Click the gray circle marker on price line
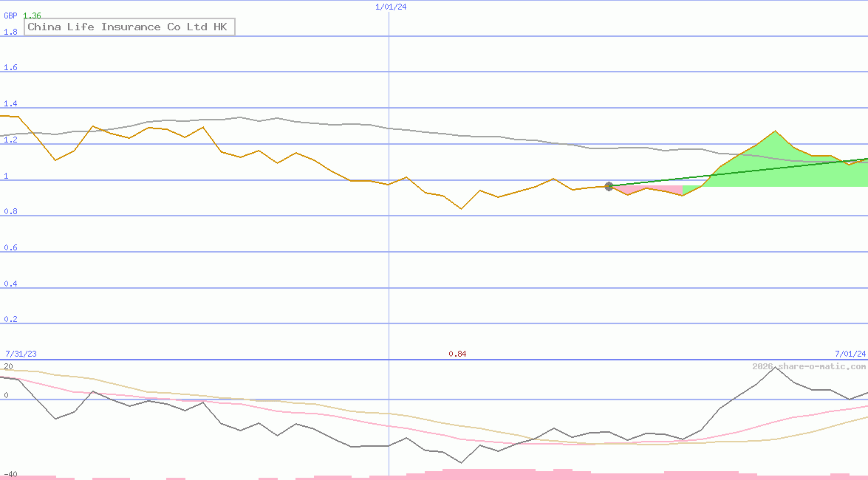 click(x=609, y=187)
